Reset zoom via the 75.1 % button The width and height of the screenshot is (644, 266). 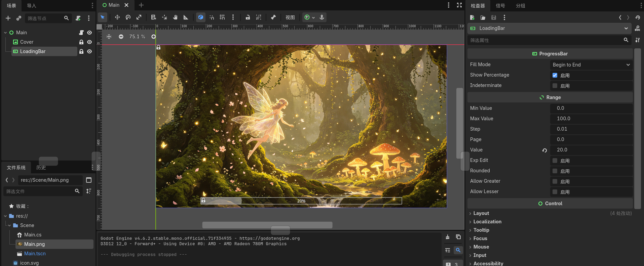click(137, 37)
